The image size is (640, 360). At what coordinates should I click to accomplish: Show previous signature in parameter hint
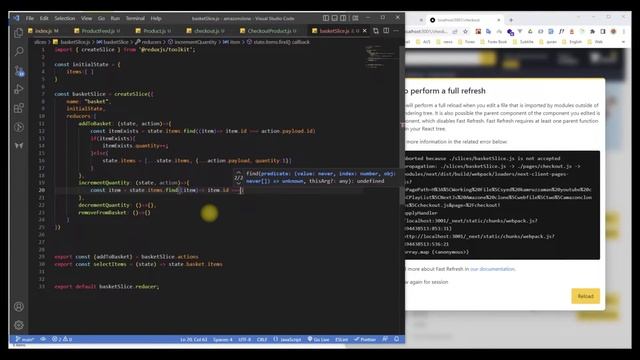(x=239, y=173)
